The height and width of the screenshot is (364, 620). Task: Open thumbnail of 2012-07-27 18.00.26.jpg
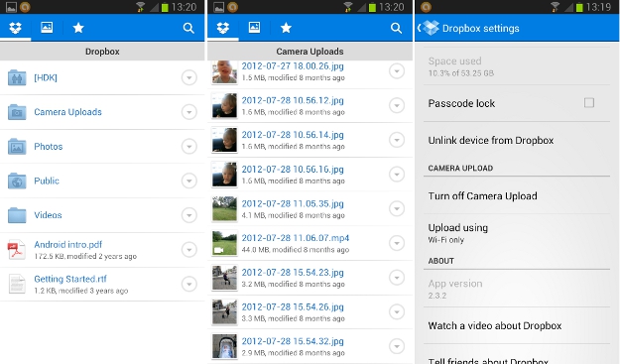[x=224, y=72]
